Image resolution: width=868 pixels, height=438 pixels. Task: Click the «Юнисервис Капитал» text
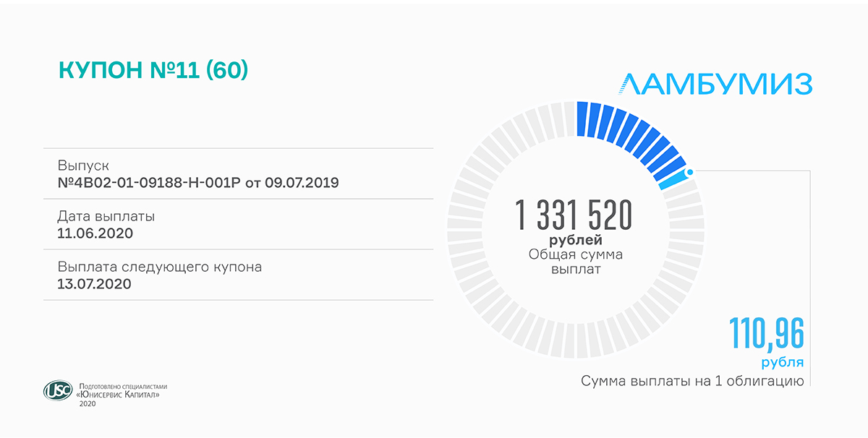click(117, 395)
